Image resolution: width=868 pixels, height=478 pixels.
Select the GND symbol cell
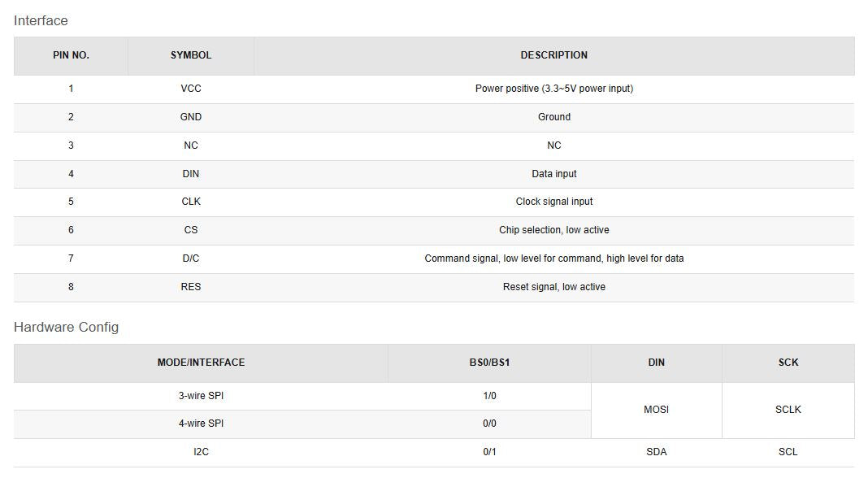(x=191, y=117)
